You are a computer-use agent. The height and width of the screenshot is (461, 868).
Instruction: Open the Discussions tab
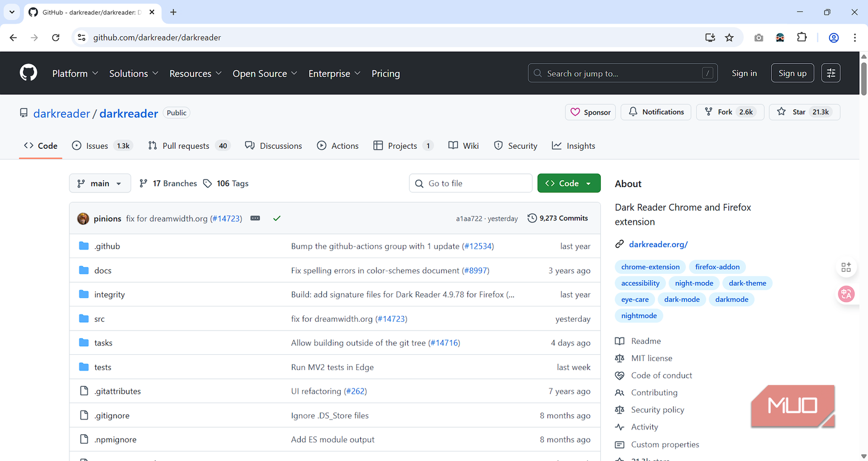coord(274,146)
